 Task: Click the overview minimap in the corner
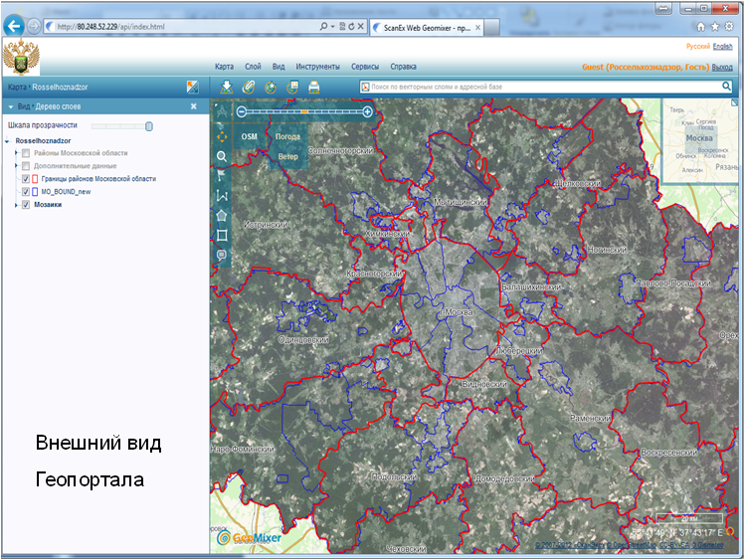700,140
